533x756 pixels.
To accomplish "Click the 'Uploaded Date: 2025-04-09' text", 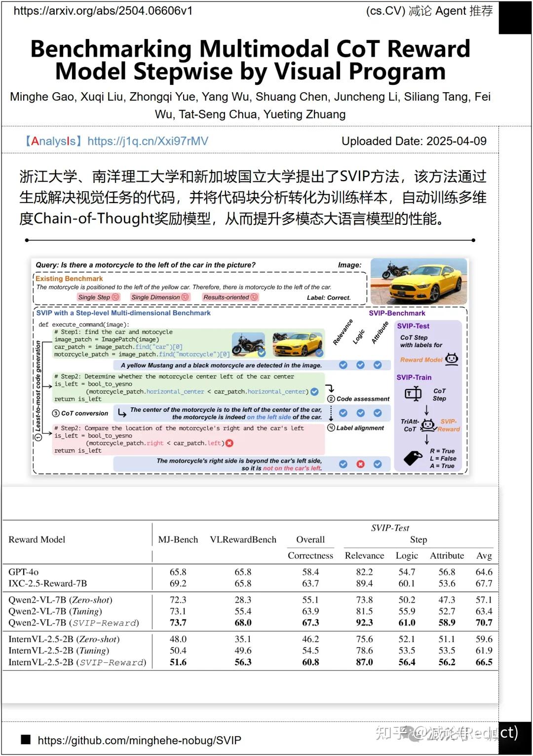I will coord(414,141).
